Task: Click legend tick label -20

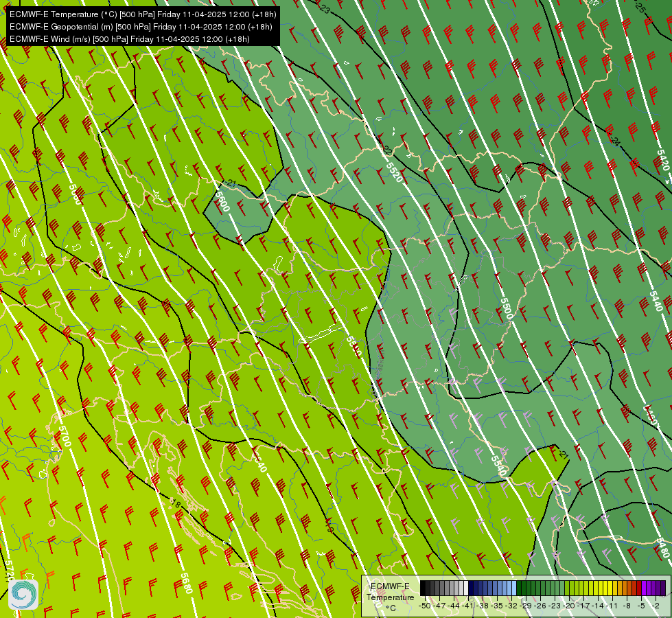Action: (x=569, y=606)
